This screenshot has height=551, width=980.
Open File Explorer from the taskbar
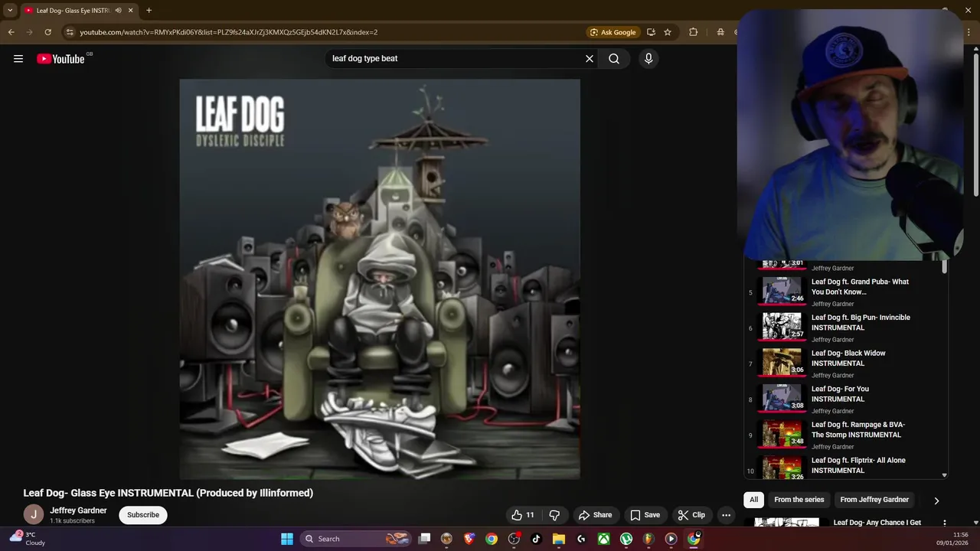559,539
